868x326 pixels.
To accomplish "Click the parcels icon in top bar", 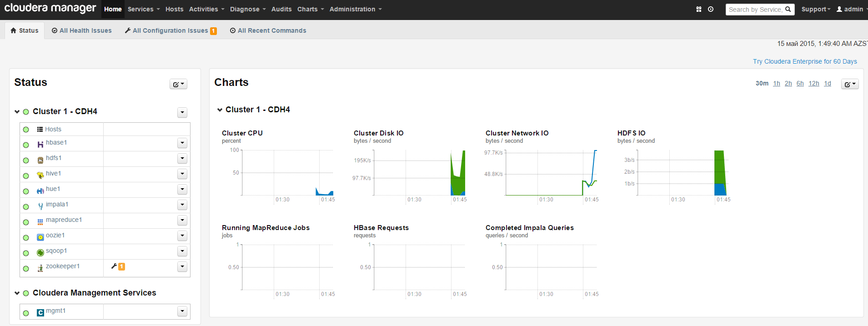I will pos(699,9).
